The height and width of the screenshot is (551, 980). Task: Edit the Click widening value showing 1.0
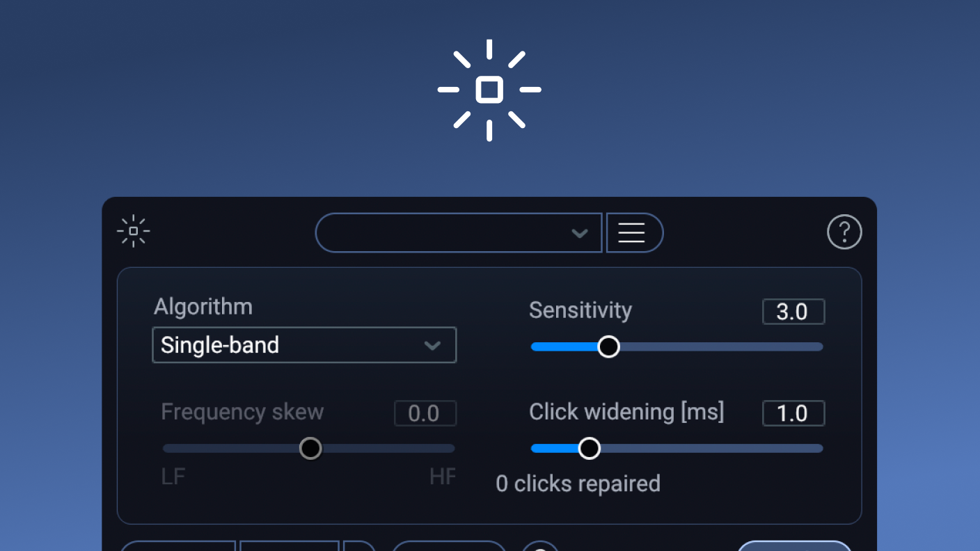(x=793, y=413)
